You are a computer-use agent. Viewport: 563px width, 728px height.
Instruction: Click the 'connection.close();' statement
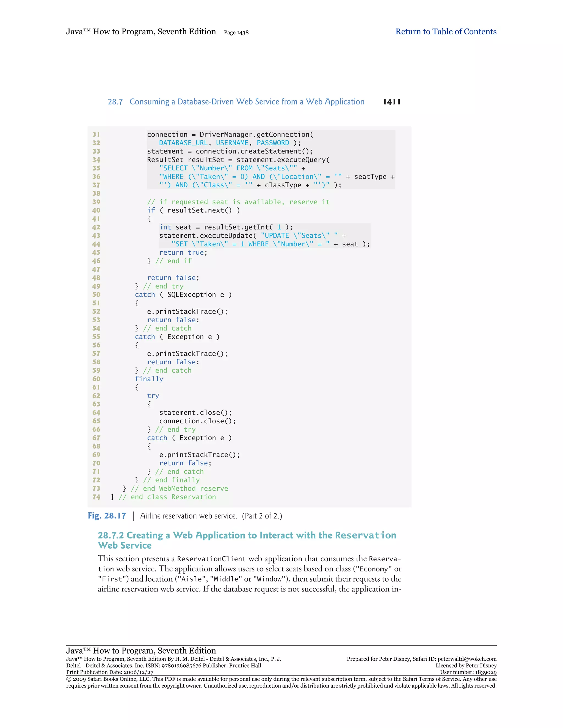[x=197, y=421]
